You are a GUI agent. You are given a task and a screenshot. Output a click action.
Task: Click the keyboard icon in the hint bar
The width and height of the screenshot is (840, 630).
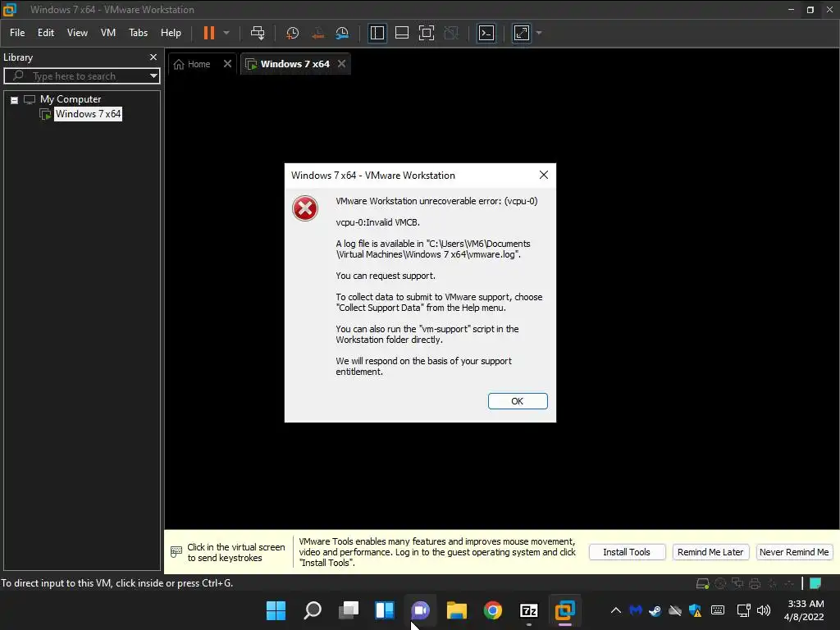[x=176, y=551]
